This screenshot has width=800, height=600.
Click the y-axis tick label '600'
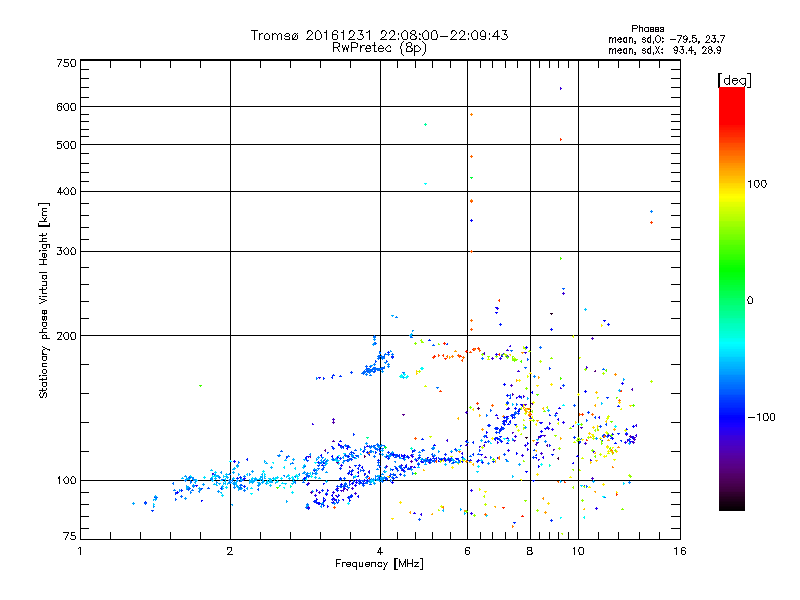click(67, 107)
